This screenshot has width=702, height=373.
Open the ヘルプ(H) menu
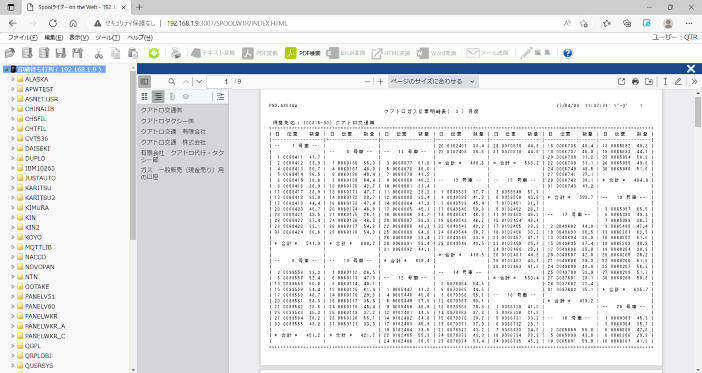pyautogui.click(x=140, y=38)
